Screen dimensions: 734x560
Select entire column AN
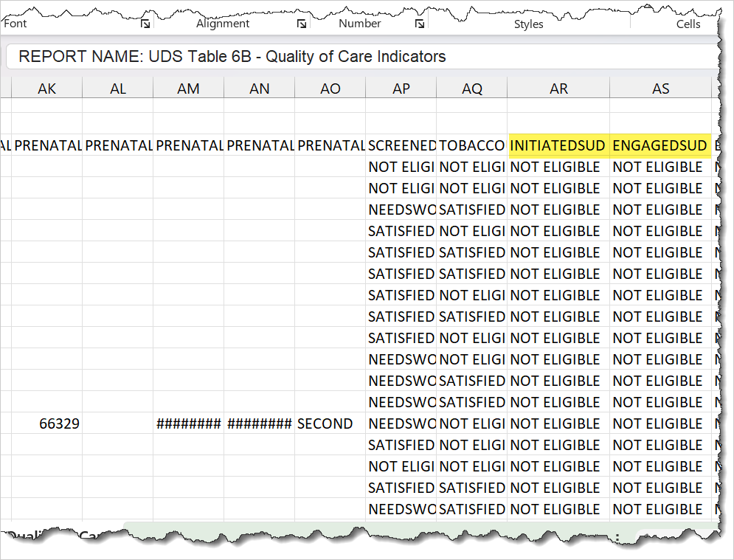pos(259,89)
